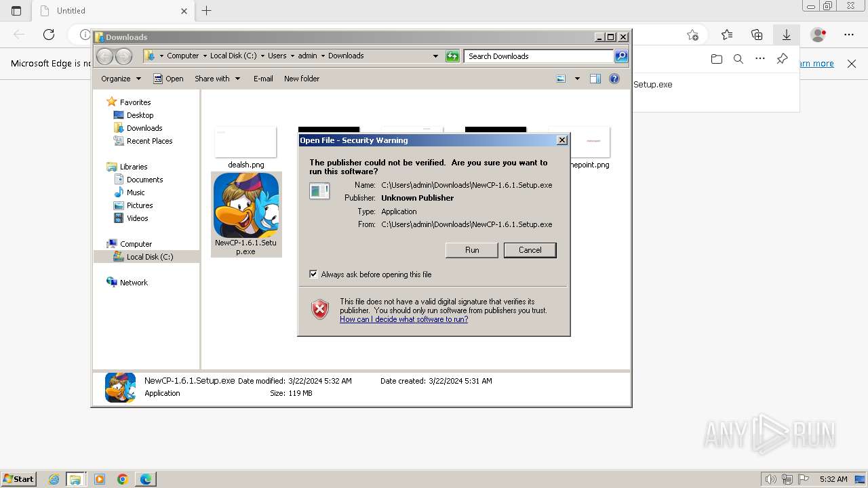Change the view using the views icon
This screenshot has width=868, height=488.
point(561,79)
